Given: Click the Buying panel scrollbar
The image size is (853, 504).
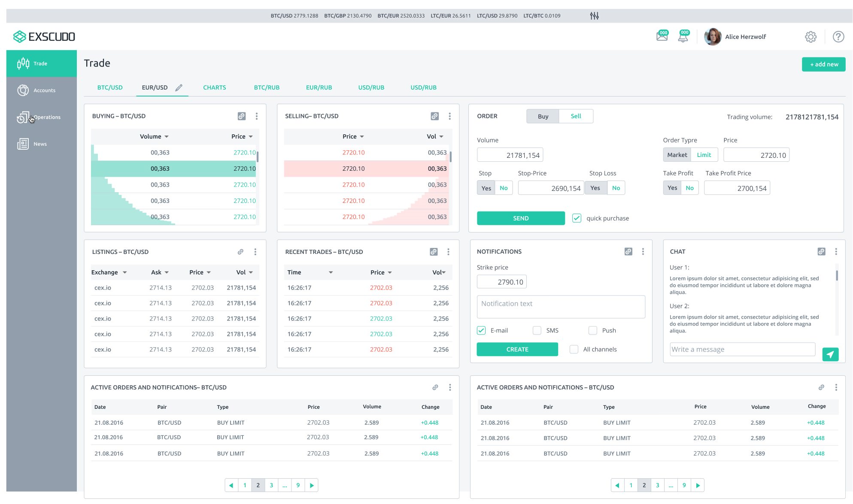Looking at the screenshot, I should click(x=258, y=157).
